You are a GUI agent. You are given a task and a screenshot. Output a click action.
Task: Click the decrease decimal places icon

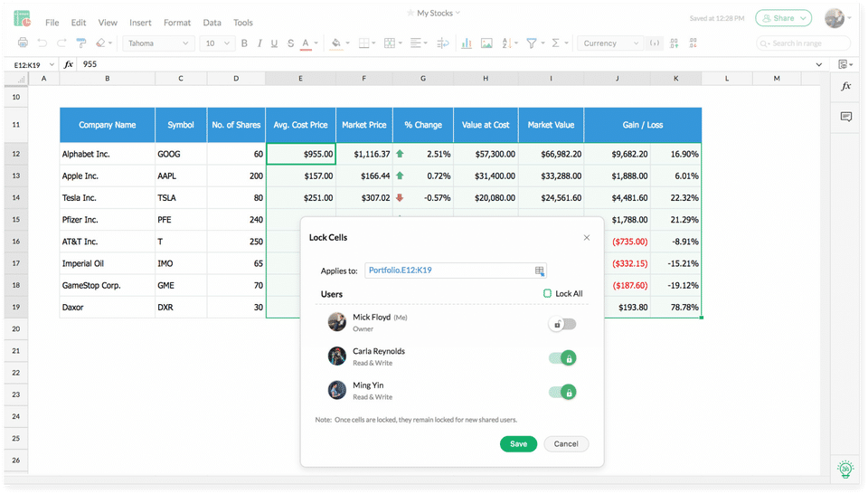[693, 43]
